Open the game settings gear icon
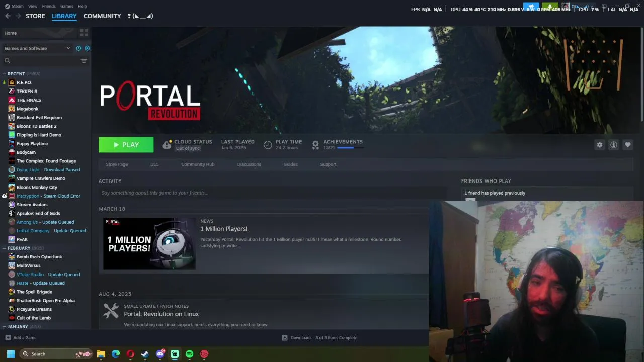The image size is (644, 362). pyautogui.click(x=600, y=145)
